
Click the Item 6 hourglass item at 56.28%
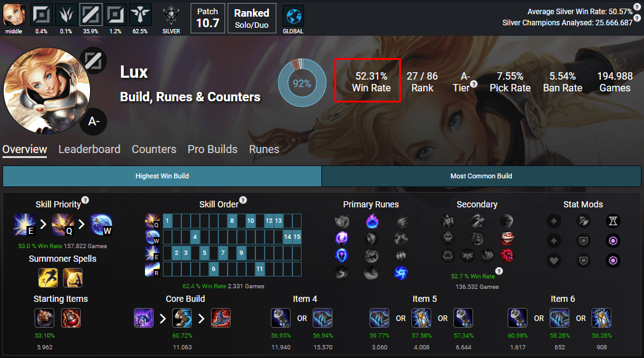pyautogui.click(x=601, y=318)
